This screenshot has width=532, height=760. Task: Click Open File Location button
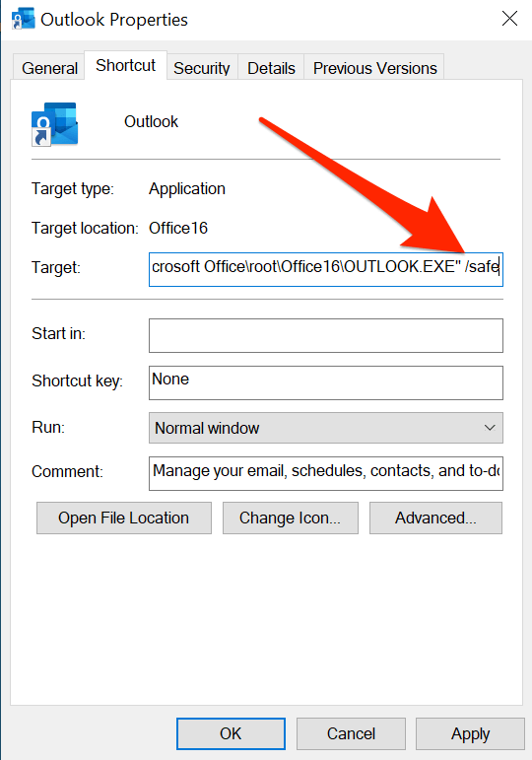tap(123, 518)
